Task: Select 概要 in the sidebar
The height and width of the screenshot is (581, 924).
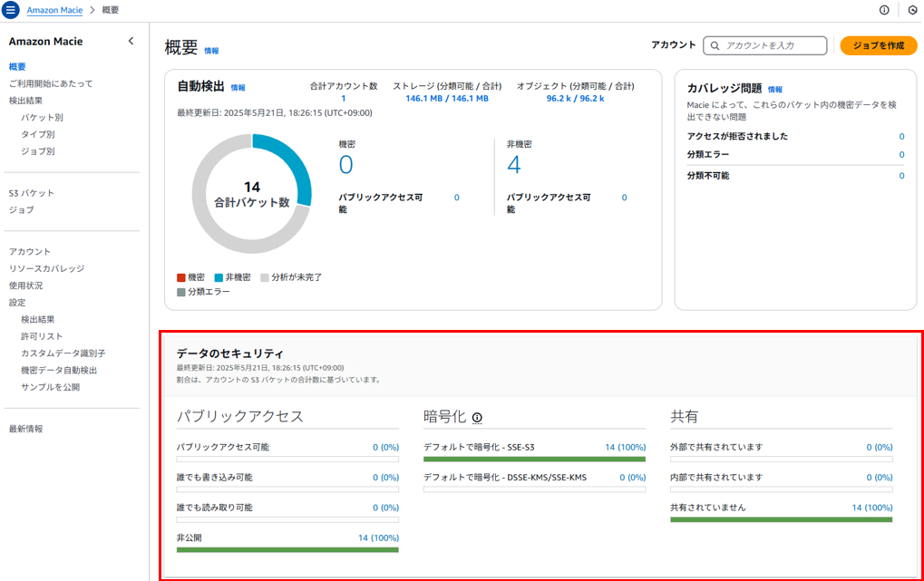Action: click(17, 66)
